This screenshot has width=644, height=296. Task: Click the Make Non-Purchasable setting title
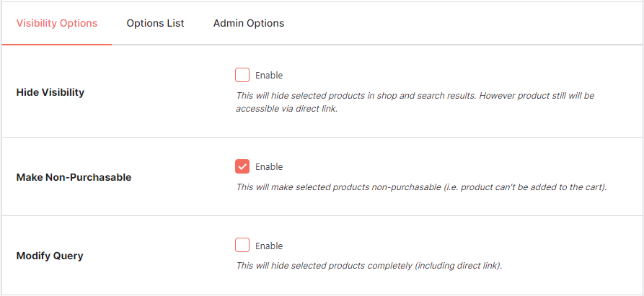(74, 177)
